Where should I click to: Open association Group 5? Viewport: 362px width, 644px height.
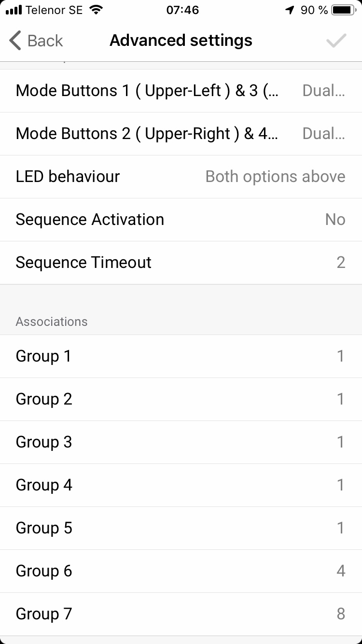(x=181, y=528)
